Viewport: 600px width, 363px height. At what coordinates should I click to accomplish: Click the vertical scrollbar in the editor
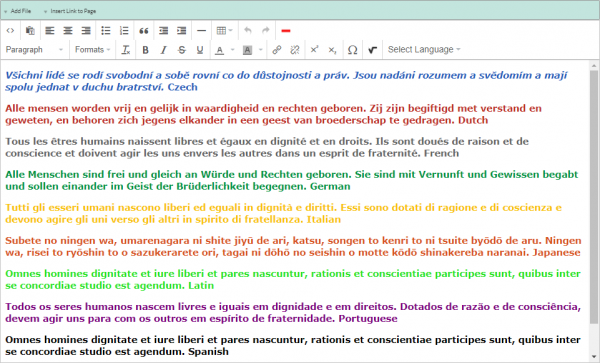593,197
